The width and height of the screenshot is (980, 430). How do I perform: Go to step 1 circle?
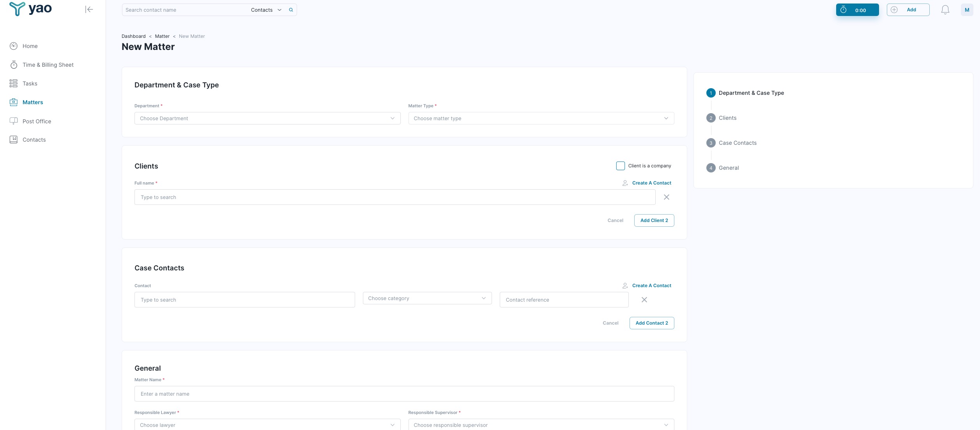[x=711, y=93]
